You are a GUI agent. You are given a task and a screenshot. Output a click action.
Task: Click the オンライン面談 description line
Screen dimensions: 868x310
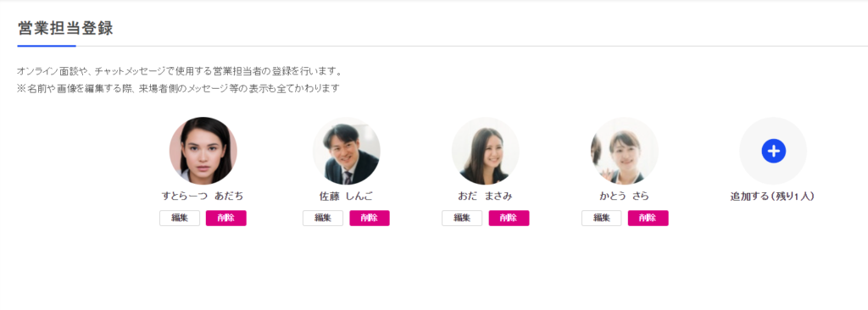click(x=180, y=71)
